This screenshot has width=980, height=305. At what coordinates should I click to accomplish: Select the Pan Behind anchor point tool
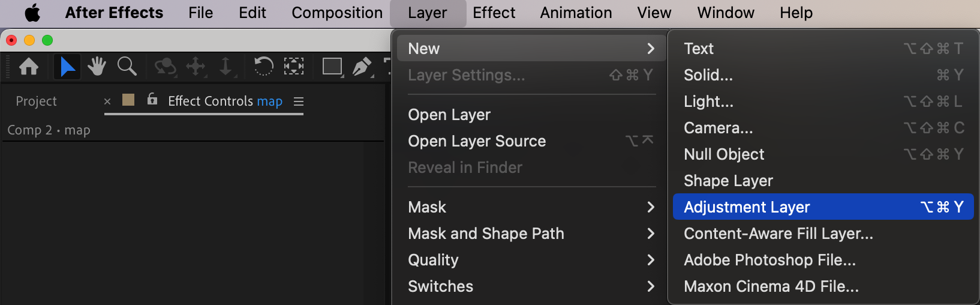(293, 66)
